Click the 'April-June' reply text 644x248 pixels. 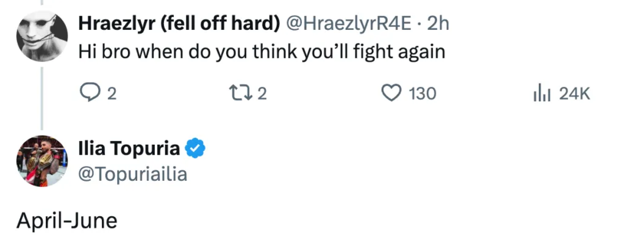[66, 221]
